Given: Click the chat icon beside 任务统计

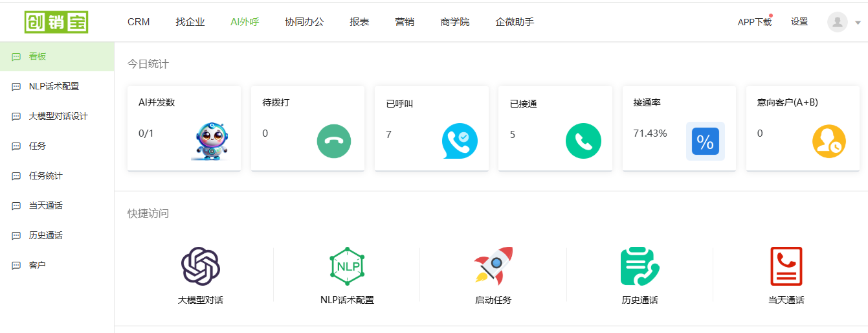Looking at the screenshot, I should coord(16,176).
